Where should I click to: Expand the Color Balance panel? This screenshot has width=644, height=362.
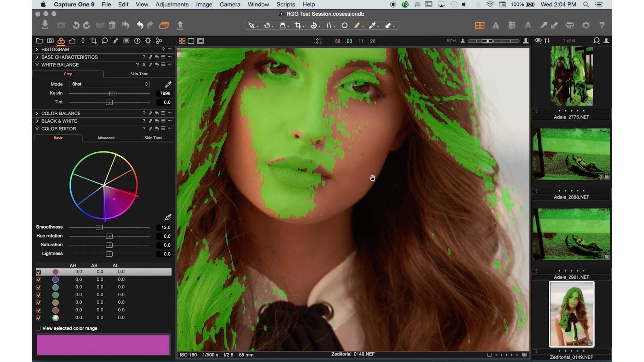[37, 113]
